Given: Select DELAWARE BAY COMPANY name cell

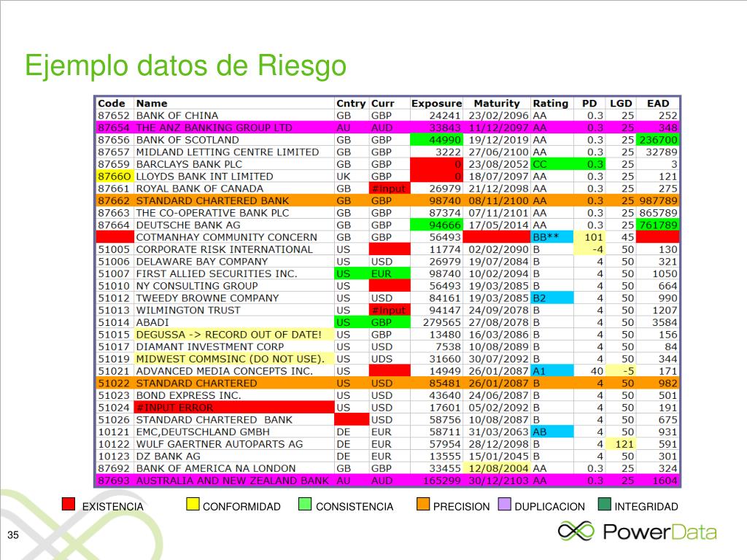Looking at the screenshot, I should 234,262.
